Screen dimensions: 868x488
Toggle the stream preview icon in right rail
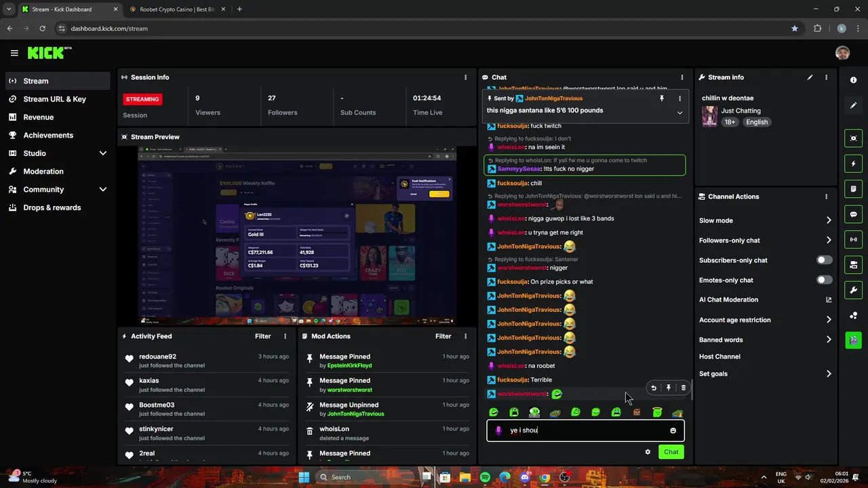pyautogui.click(x=853, y=138)
